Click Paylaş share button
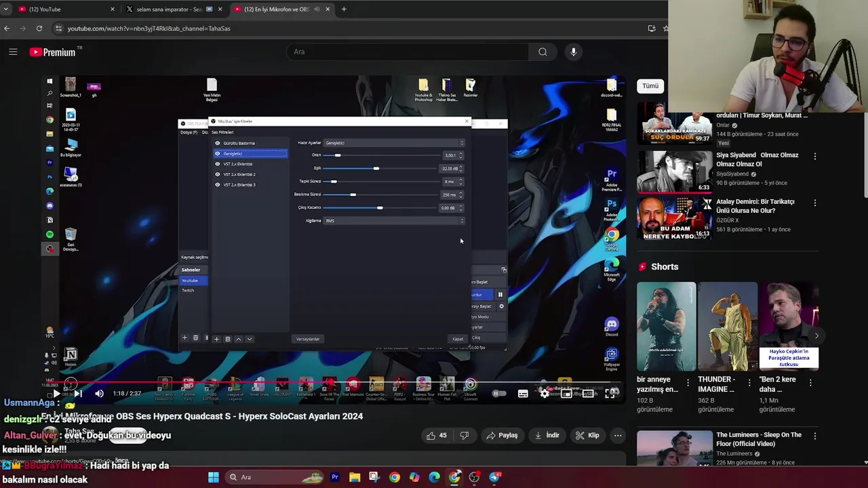 (502, 435)
